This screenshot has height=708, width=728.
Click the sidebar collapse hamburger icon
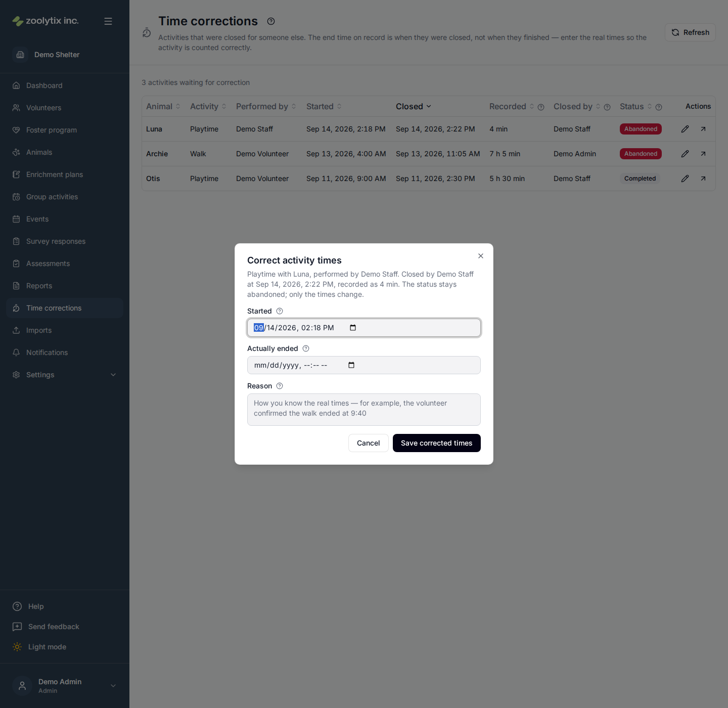click(x=108, y=21)
